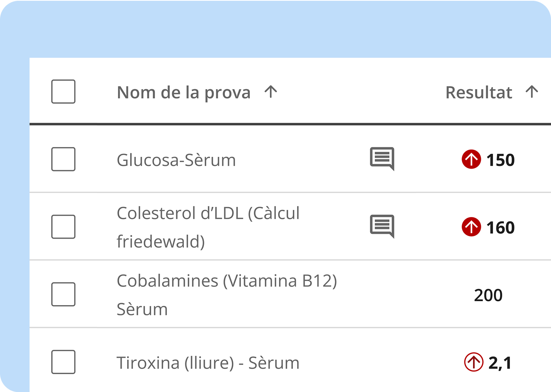Click the red high-value arrow beside 160
551x392 pixels.
pyautogui.click(x=471, y=227)
